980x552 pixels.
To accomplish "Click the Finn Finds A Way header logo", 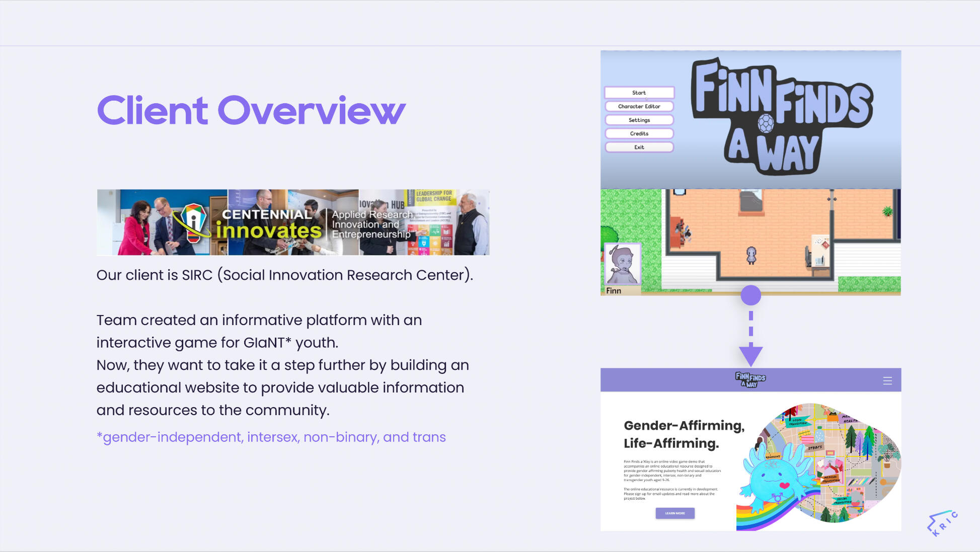I will (x=750, y=380).
